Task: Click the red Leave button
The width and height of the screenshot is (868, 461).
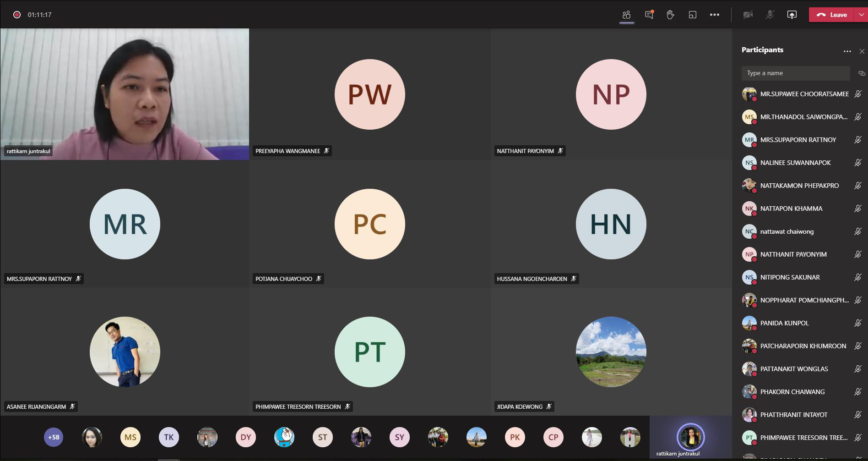Action: 831,15
